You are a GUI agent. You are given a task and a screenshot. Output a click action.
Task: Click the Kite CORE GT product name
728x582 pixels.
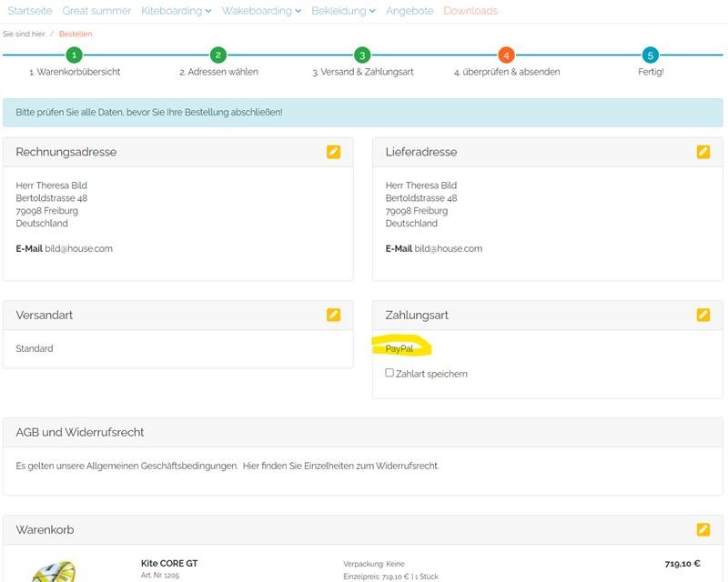pos(169,563)
